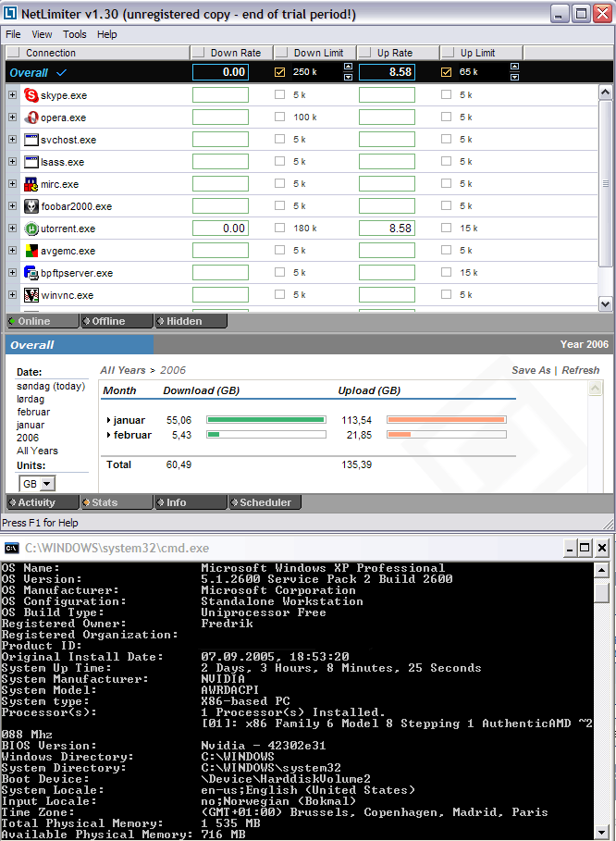Switch to the Hidden tab
The width and height of the screenshot is (616, 841).
click(191, 321)
